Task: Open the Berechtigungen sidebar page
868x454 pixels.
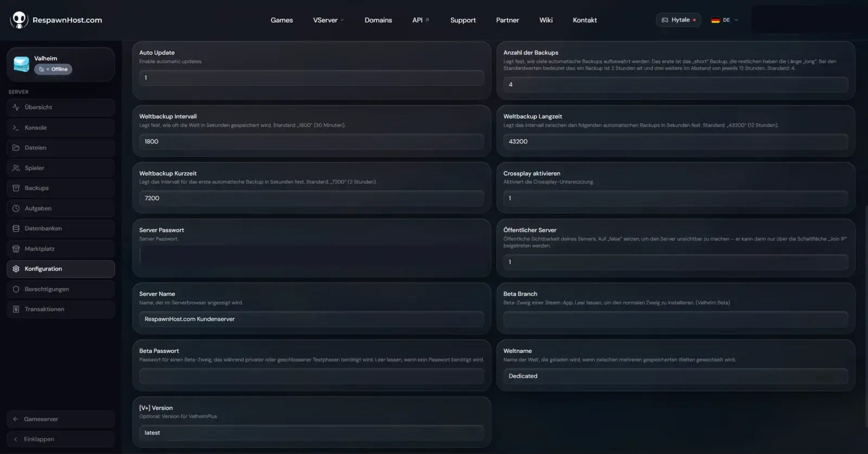Action: [x=61, y=289]
